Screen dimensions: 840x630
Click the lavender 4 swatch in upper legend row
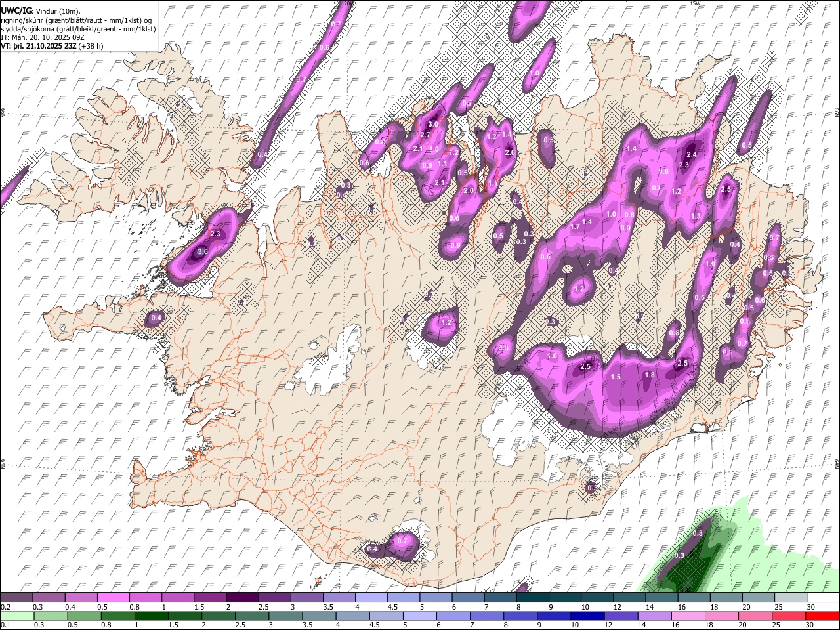click(x=371, y=598)
